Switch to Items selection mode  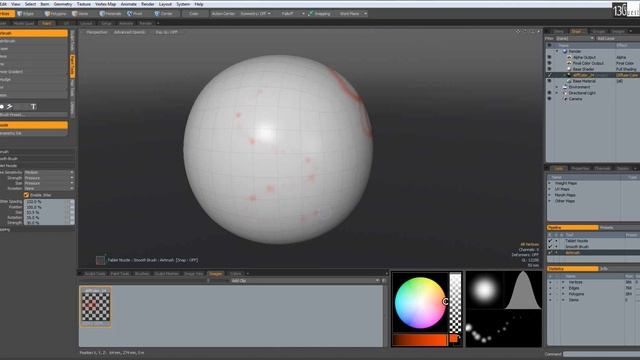[80, 13]
